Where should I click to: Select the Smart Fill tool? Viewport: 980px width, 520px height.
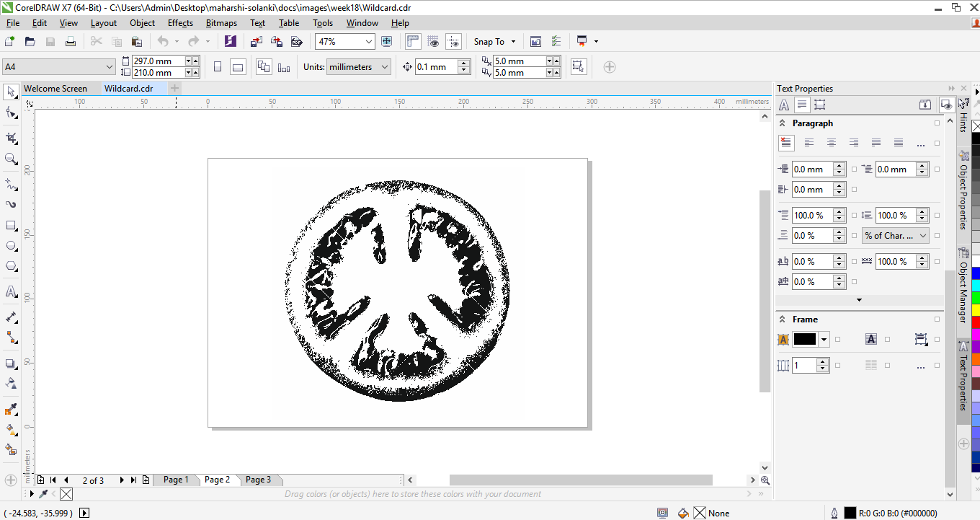(11, 450)
